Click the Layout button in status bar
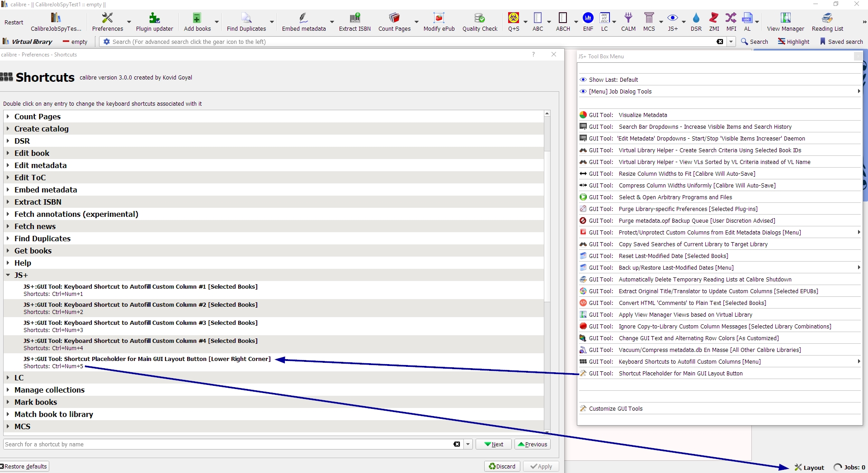Viewport: 868px width, 473px height. (809, 468)
